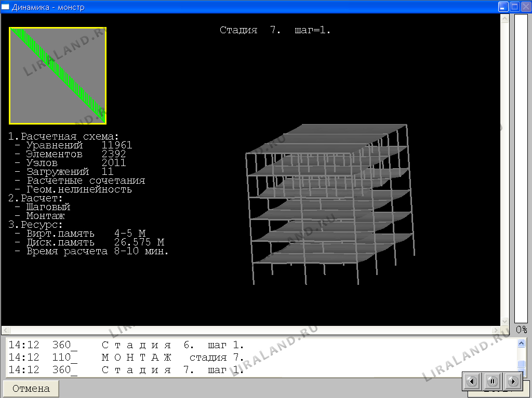This screenshot has width=532, height=398.
Task: Minimize the Динамика - монстр window
Action: click(x=503, y=7)
